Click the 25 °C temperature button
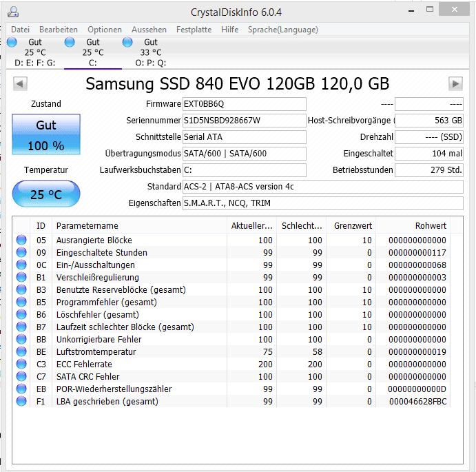 click(x=46, y=194)
